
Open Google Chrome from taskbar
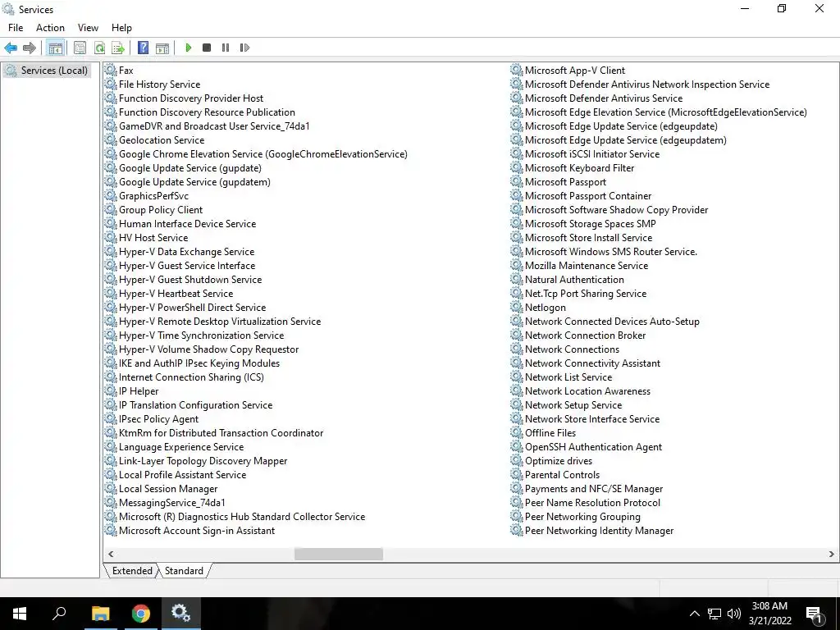click(x=141, y=614)
